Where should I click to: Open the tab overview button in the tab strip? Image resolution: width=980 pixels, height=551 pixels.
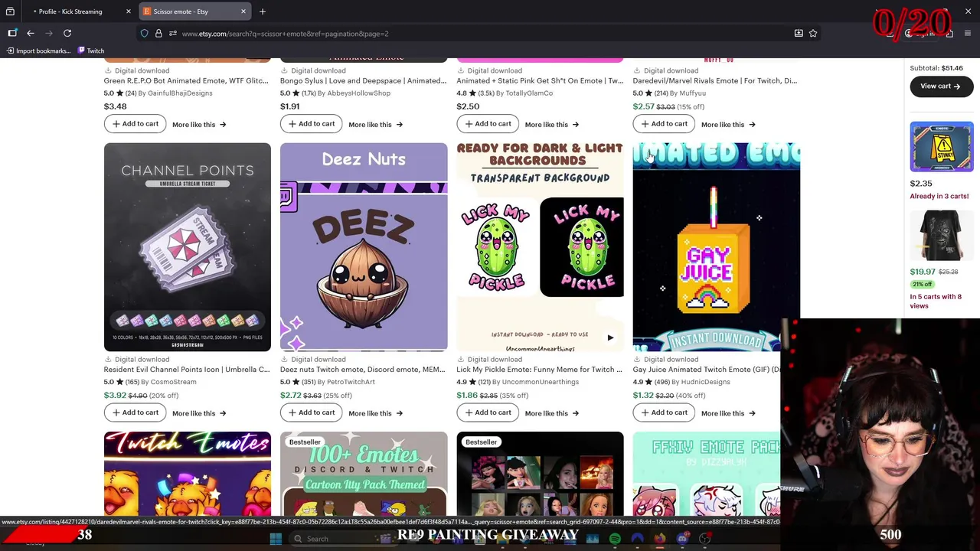click(10, 11)
